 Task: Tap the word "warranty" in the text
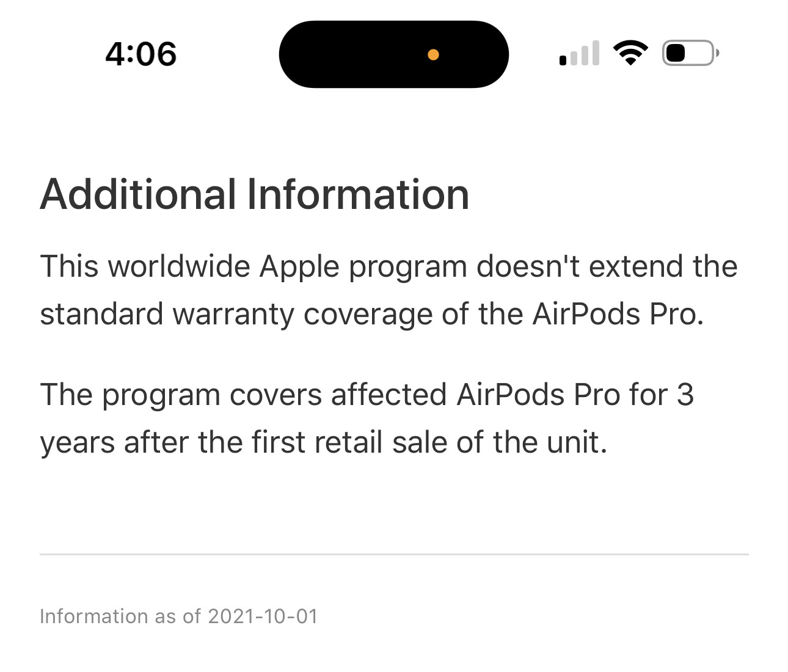pyautogui.click(x=233, y=315)
